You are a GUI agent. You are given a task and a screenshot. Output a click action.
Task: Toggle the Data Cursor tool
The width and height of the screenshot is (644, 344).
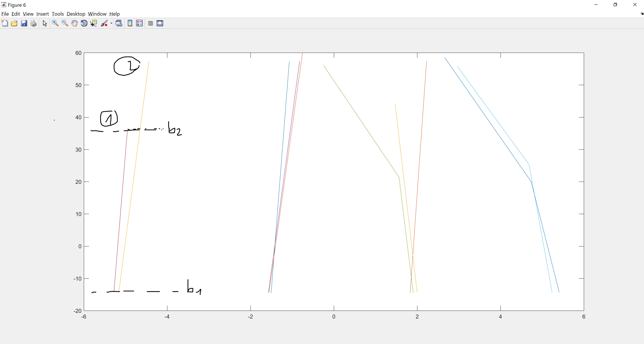click(x=94, y=23)
